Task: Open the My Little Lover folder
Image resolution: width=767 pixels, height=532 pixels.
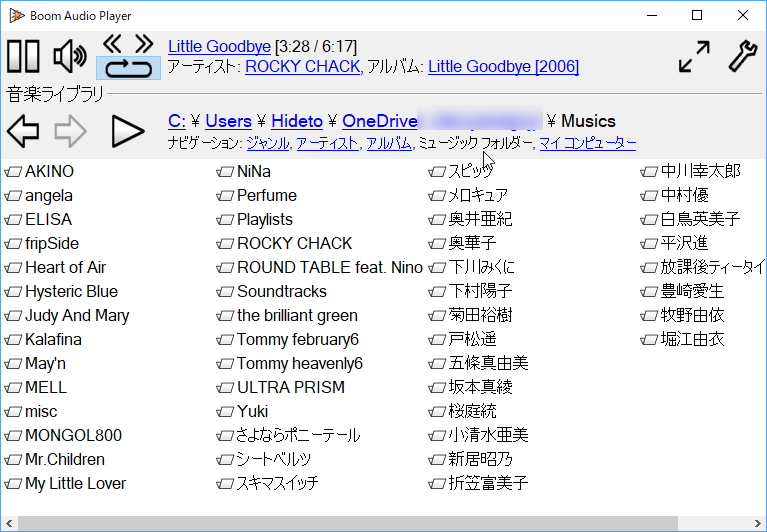Action: click(x=65, y=483)
